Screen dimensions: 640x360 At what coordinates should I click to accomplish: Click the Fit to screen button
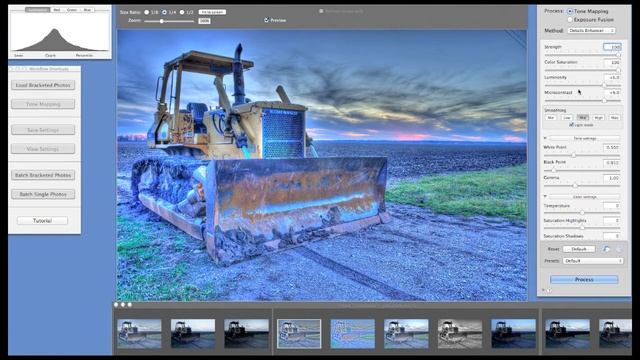tap(212, 12)
